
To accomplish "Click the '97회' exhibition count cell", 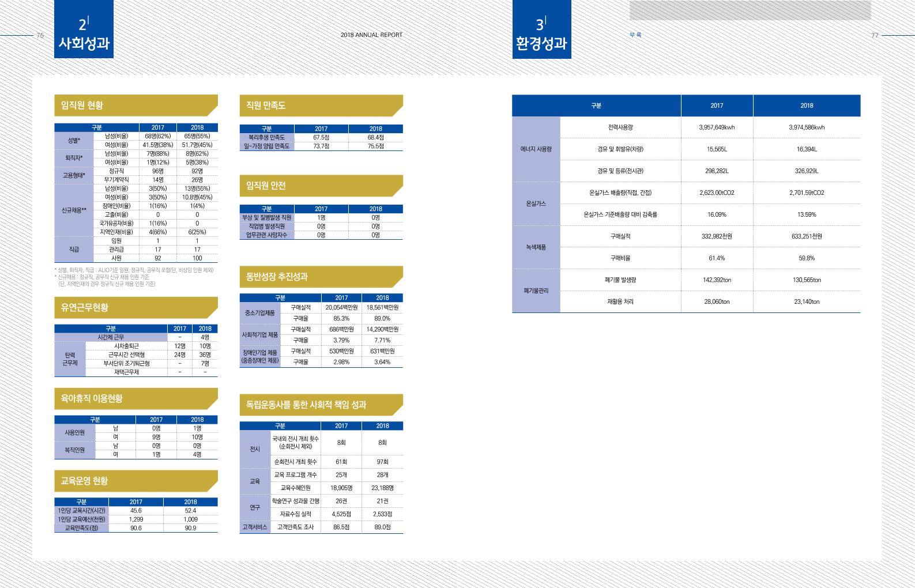I will tap(382, 462).
